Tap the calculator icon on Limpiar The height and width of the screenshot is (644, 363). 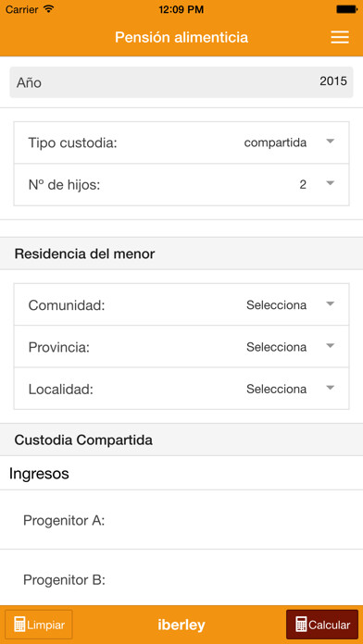(x=19, y=625)
